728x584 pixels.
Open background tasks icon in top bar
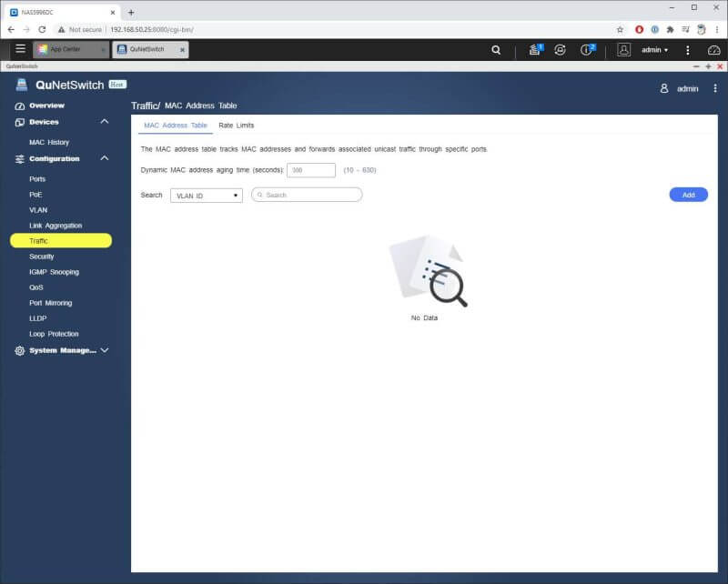(536, 49)
